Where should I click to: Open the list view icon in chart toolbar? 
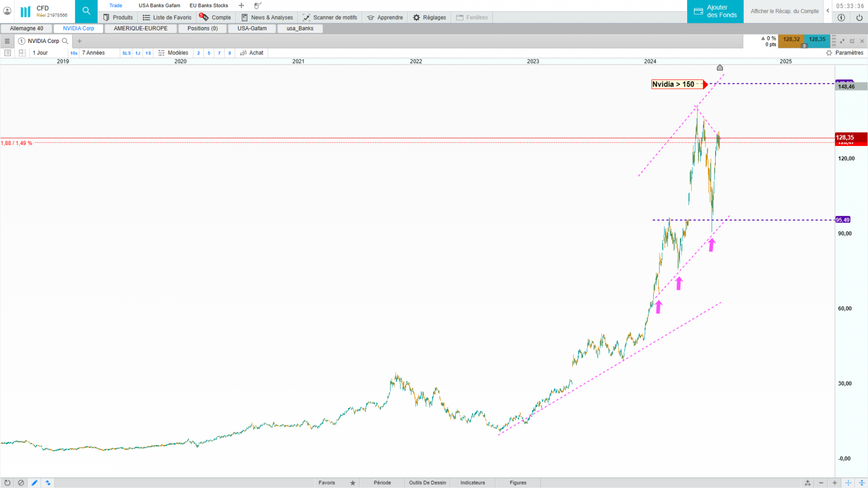click(8, 53)
